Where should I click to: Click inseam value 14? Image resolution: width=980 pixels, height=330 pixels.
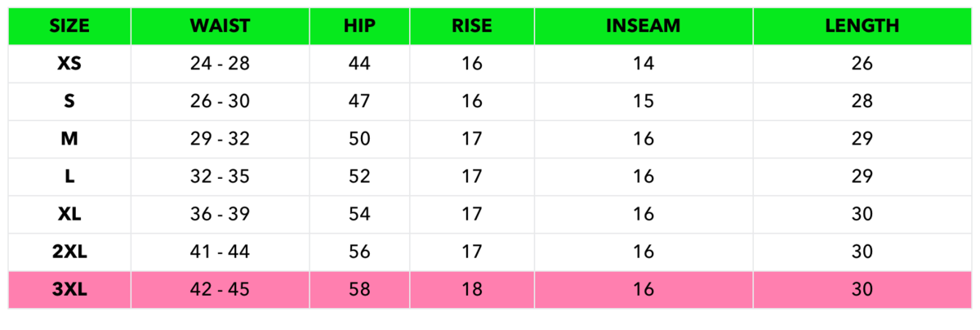tap(644, 64)
